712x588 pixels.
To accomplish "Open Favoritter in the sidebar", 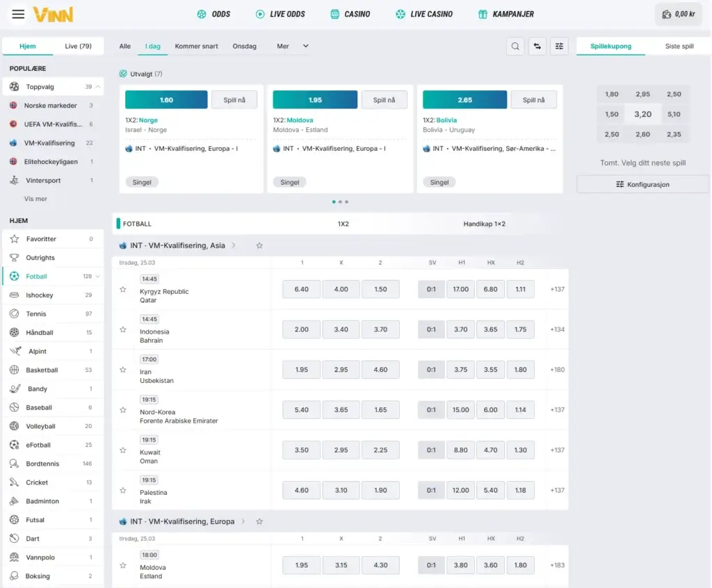I will pos(53,239).
